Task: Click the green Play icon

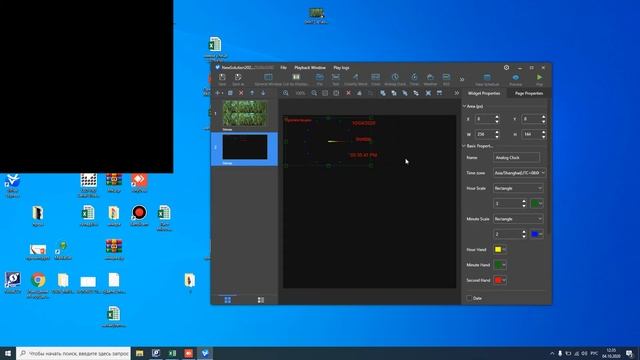Action: (539, 78)
